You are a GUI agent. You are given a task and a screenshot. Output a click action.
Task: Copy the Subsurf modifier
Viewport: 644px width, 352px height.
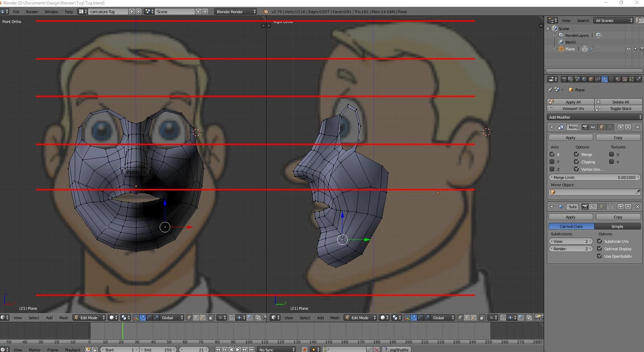click(618, 217)
